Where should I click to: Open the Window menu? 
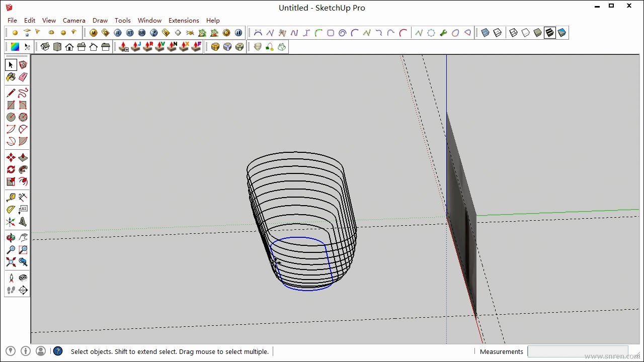pyautogui.click(x=149, y=20)
